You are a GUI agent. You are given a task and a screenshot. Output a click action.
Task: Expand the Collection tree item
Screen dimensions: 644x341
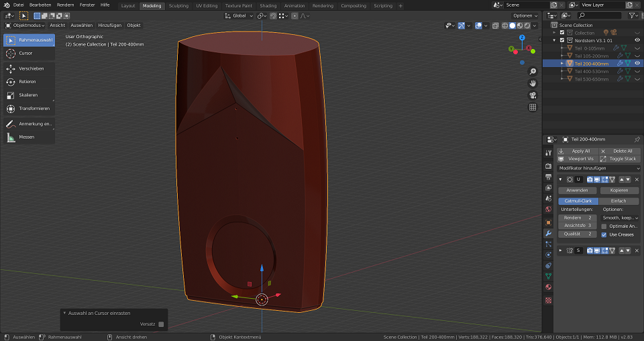coord(554,32)
